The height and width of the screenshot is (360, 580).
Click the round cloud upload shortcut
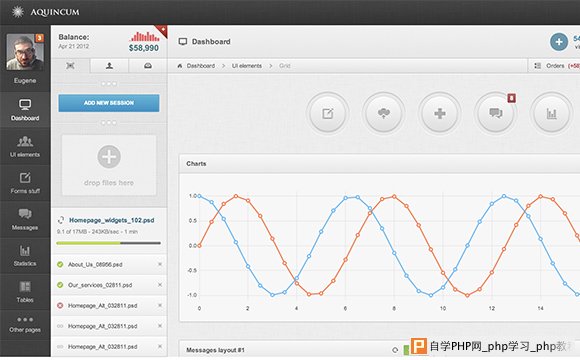(x=384, y=113)
